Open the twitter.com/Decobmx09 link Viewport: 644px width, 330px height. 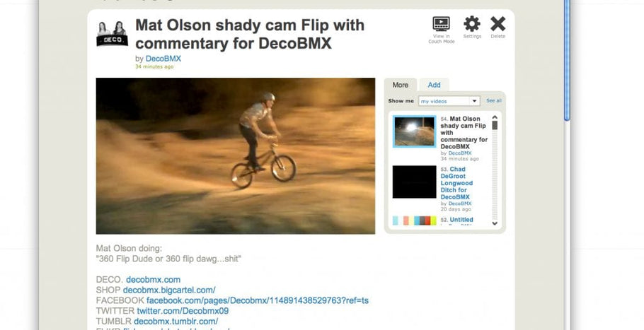tap(183, 311)
